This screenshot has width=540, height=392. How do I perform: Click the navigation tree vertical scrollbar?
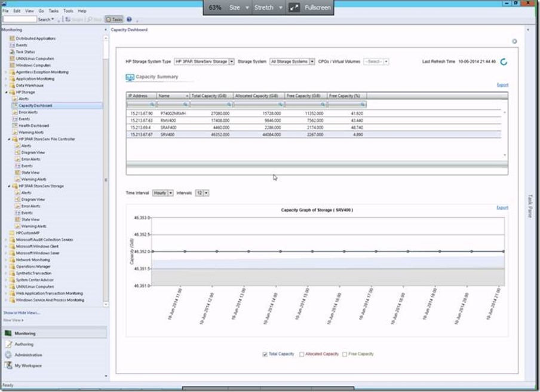pos(106,179)
